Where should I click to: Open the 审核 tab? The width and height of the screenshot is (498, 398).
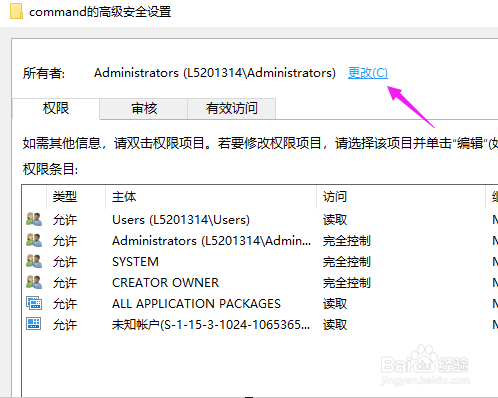point(144,109)
